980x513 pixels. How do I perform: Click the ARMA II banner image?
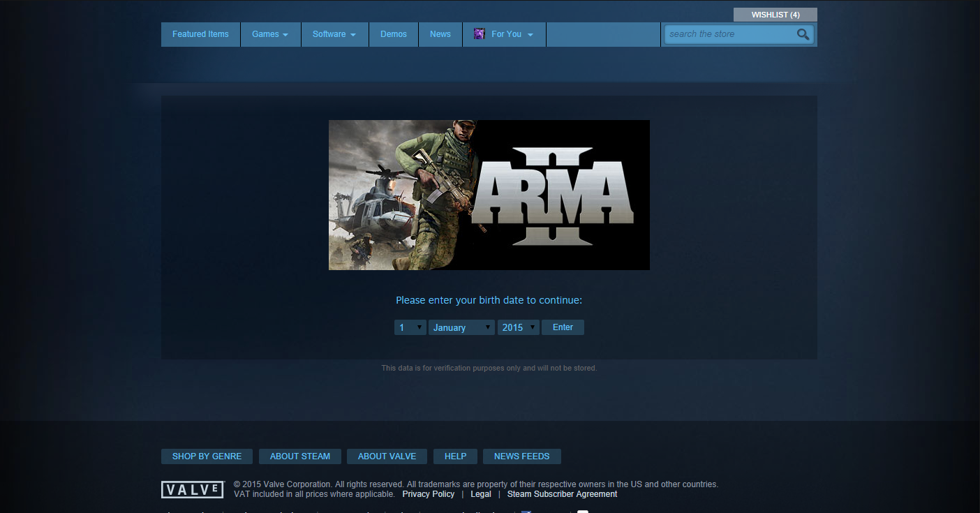click(489, 195)
